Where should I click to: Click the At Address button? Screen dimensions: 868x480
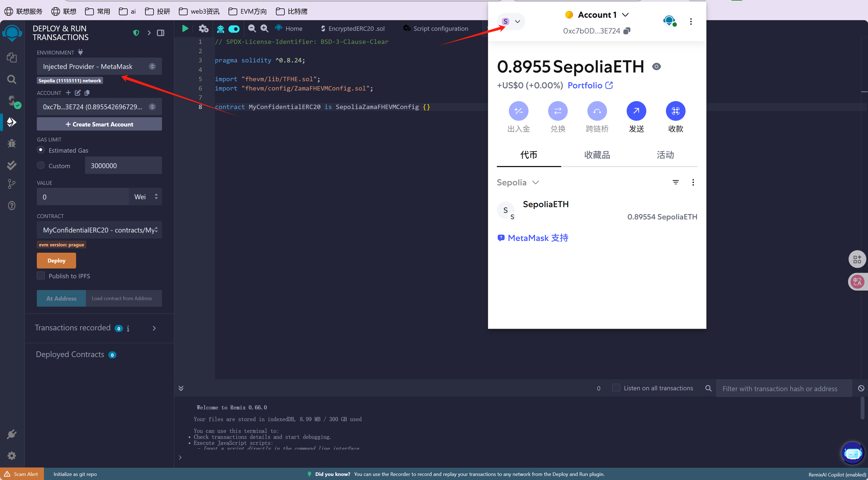[61, 298]
